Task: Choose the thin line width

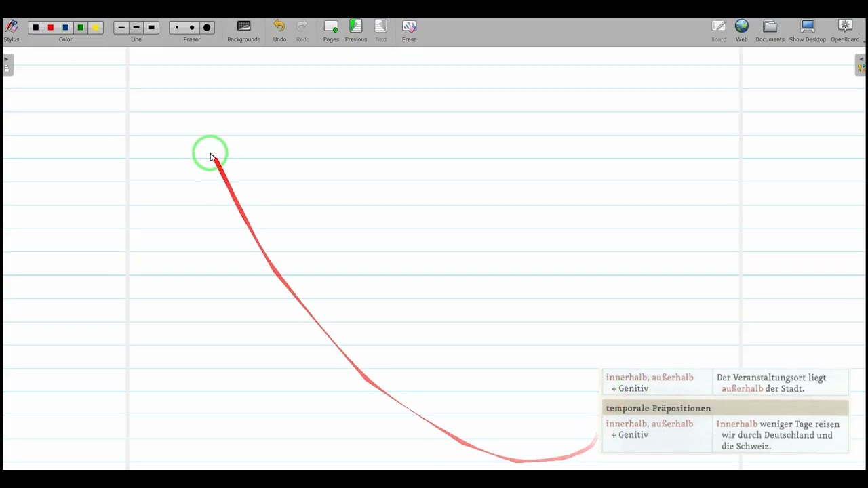Action: click(x=121, y=28)
